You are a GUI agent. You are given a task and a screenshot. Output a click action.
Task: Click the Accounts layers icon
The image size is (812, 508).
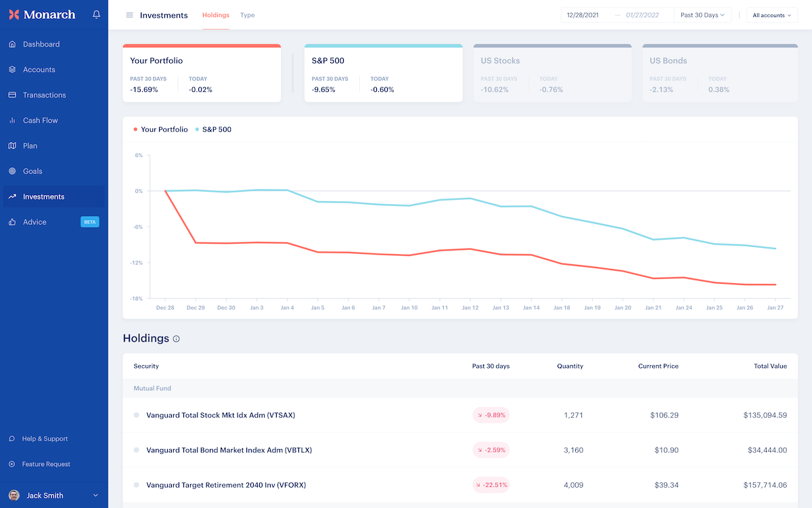pos(12,70)
